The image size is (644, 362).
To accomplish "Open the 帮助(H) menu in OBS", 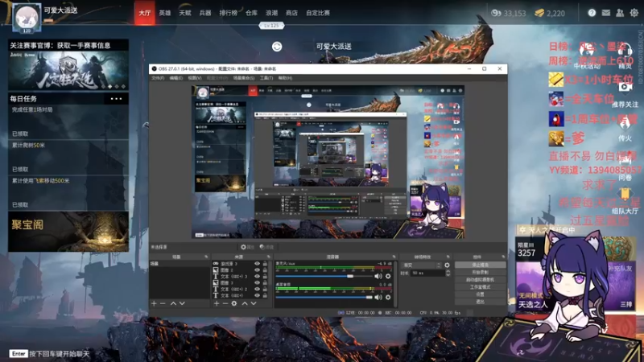I will pyautogui.click(x=285, y=78).
